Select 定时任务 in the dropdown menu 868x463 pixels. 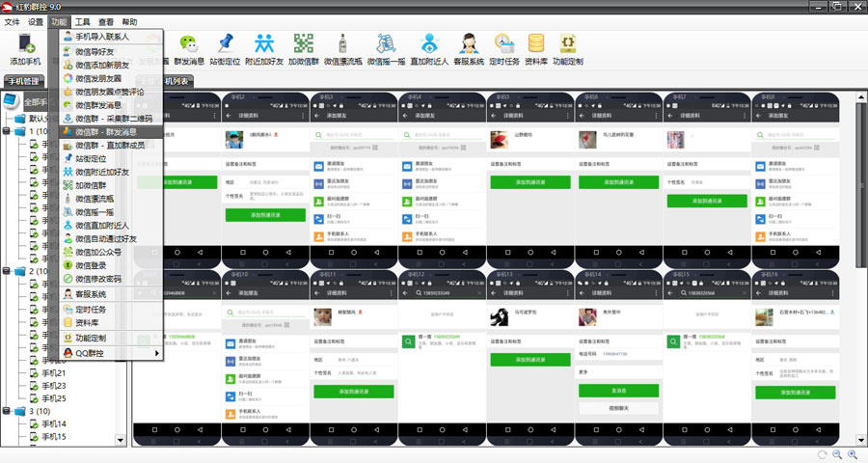click(x=111, y=310)
